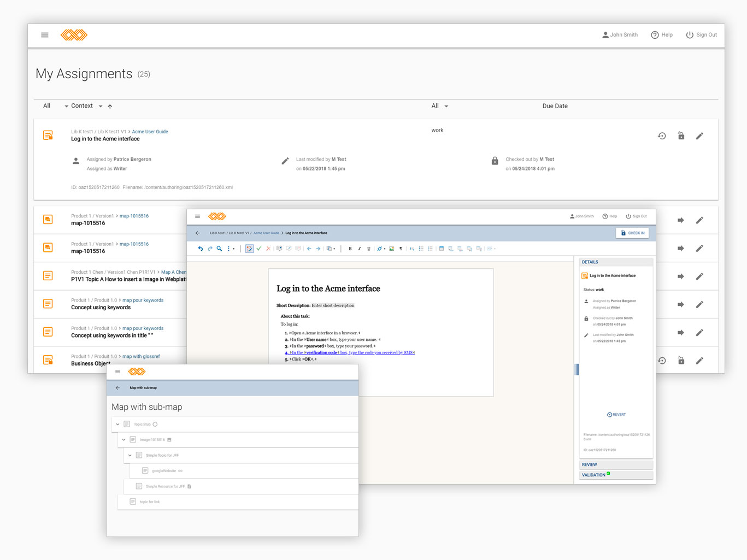Screen dimensions: 747x560
Task: Open Acme User Guide link in first assignment row
Action: point(150,132)
